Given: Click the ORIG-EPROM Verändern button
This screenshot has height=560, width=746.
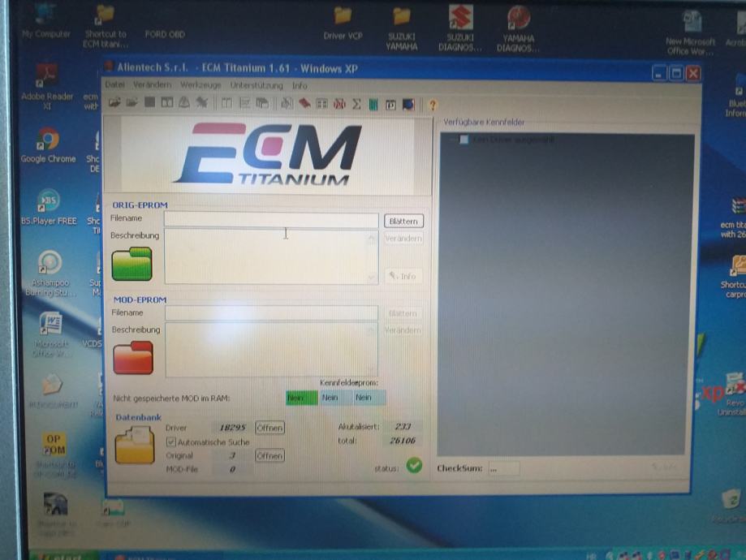Looking at the screenshot, I should (x=403, y=239).
